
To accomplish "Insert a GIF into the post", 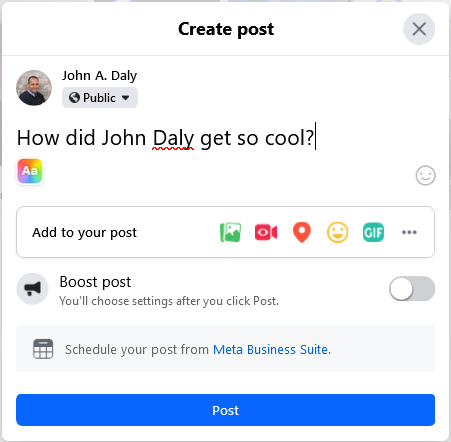I will [x=373, y=232].
